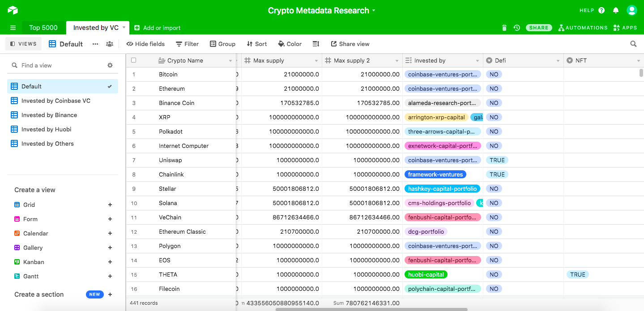Open the Crypto Metadata Research title dropdown
The width and height of the screenshot is (644, 311).
coord(374,10)
